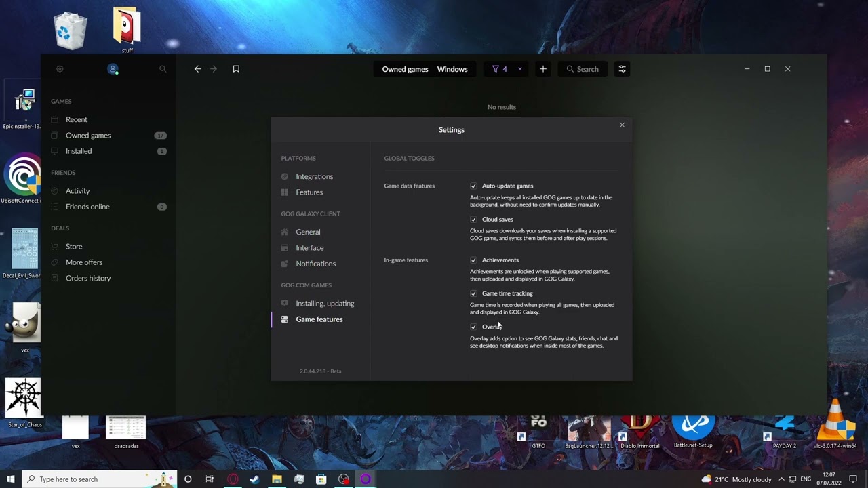868x488 pixels.
Task: Open filter icon showing 4 filters
Action: [x=500, y=69]
